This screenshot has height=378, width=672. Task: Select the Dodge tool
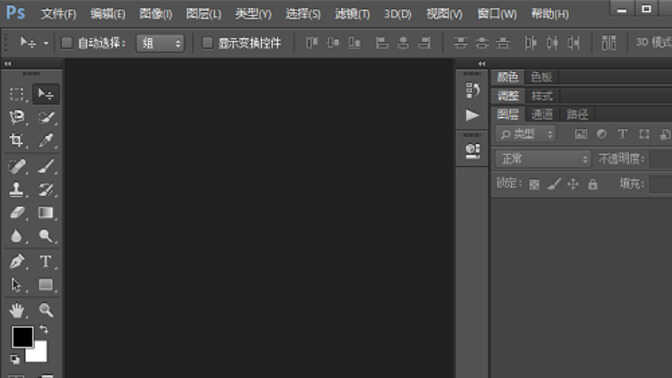coord(45,236)
